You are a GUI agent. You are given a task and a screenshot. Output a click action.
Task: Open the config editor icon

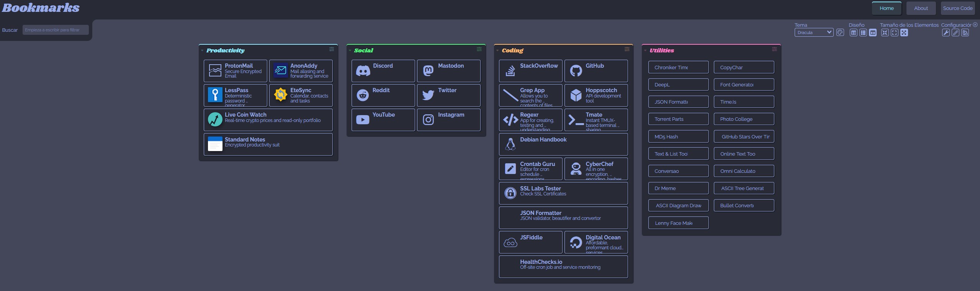[965, 33]
